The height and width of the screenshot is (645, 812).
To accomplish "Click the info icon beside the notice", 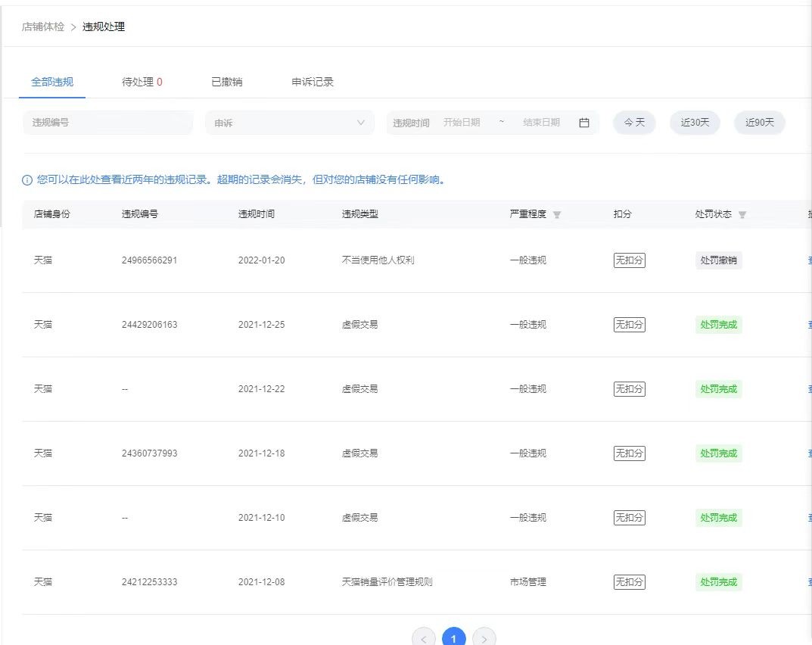I will point(27,180).
